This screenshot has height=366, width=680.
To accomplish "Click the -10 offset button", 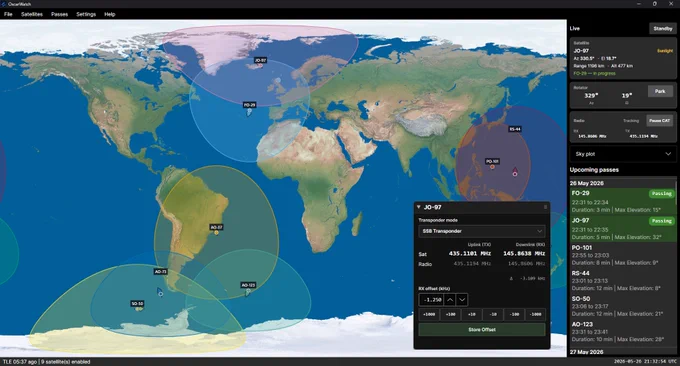I will pos(493,314).
